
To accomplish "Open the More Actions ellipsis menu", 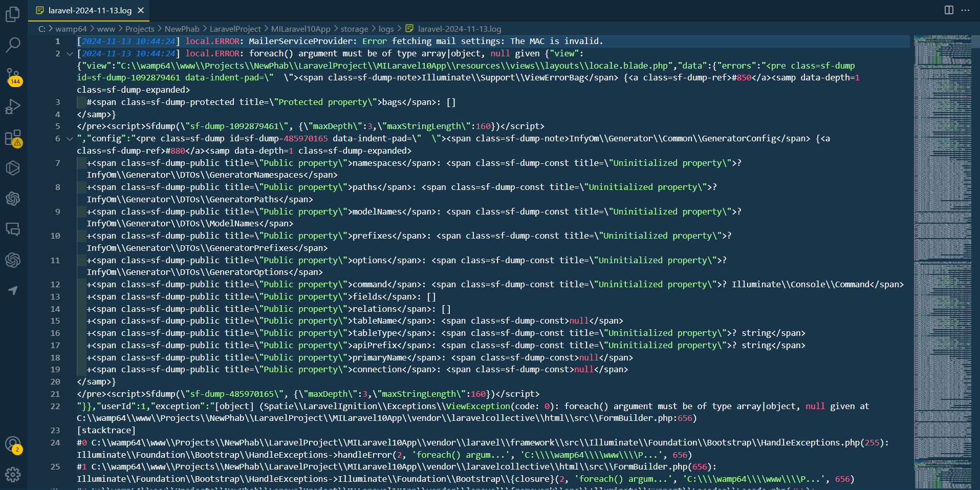I will pyautogui.click(x=965, y=10).
